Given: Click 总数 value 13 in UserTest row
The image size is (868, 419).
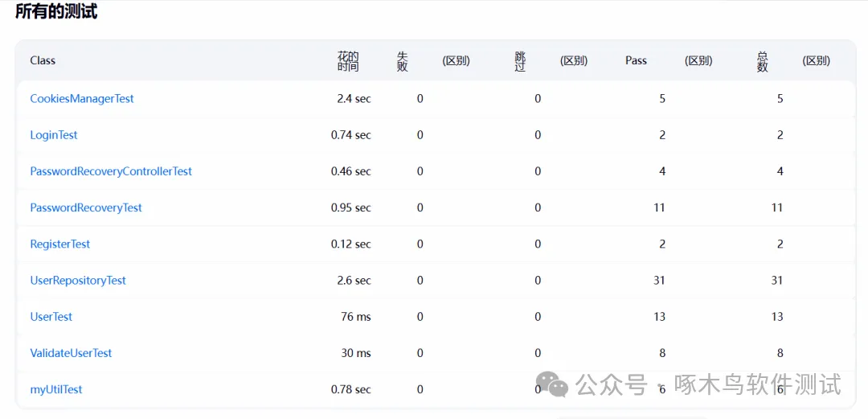Looking at the screenshot, I should [777, 317].
